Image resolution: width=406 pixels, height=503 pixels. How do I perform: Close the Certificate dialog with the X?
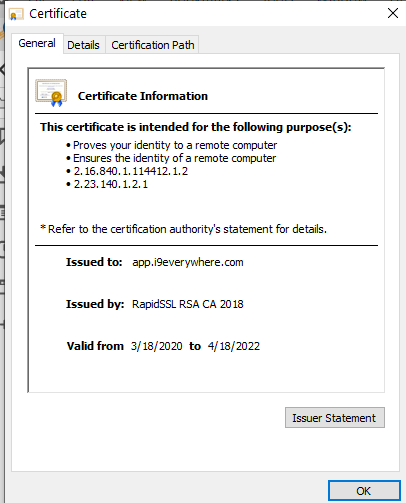[393, 13]
